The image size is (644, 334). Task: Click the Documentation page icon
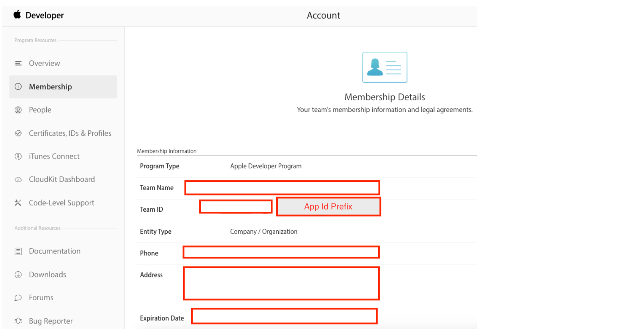(x=18, y=251)
